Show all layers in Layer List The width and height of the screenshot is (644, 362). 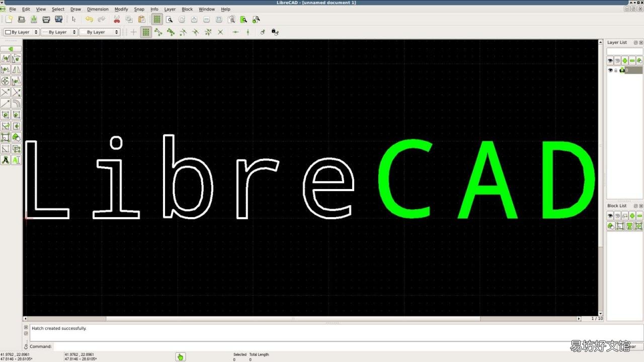pyautogui.click(x=610, y=60)
